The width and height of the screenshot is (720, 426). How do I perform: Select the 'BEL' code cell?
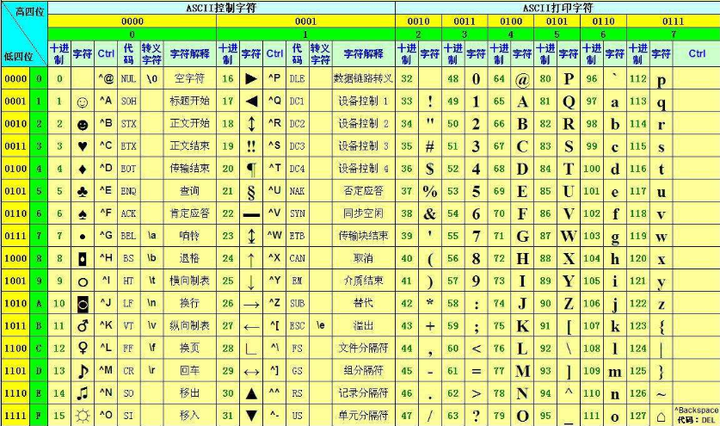coord(129,236)
